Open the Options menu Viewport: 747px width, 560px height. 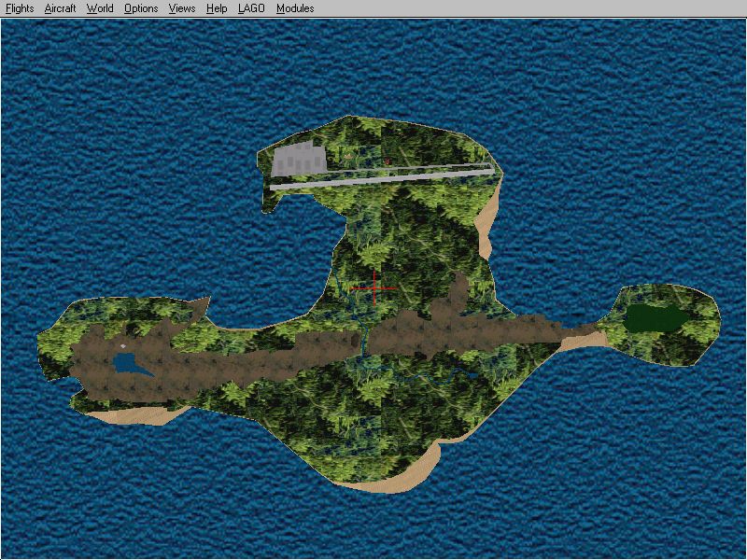point(141,8)
